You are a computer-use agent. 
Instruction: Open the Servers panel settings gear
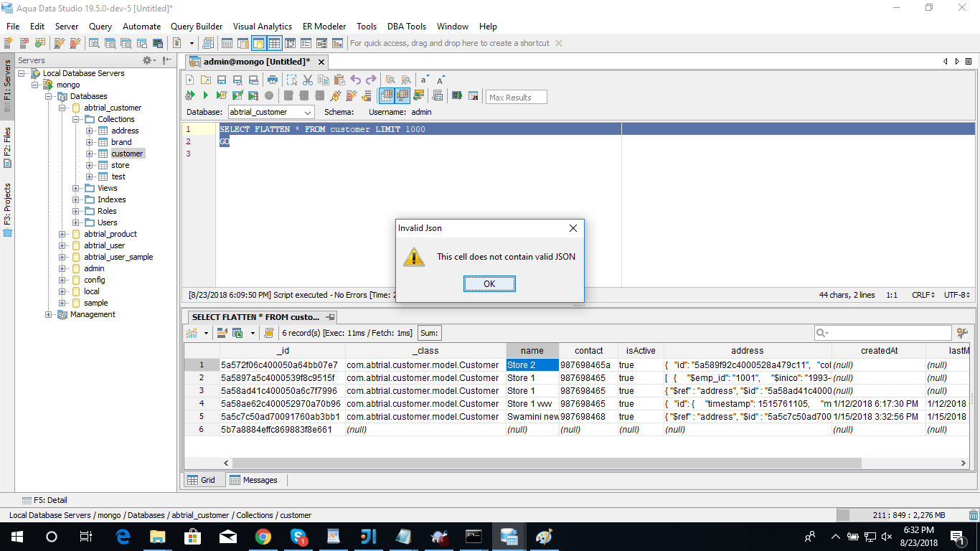149,60
